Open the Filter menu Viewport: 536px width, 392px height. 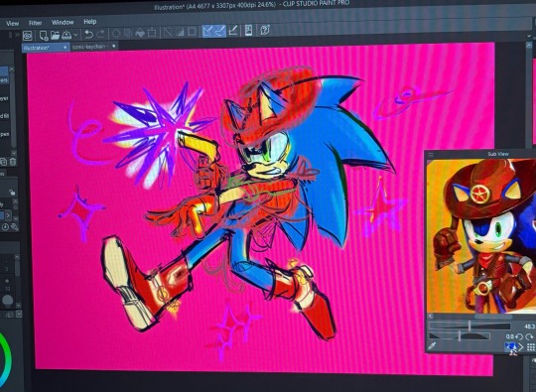35,23
